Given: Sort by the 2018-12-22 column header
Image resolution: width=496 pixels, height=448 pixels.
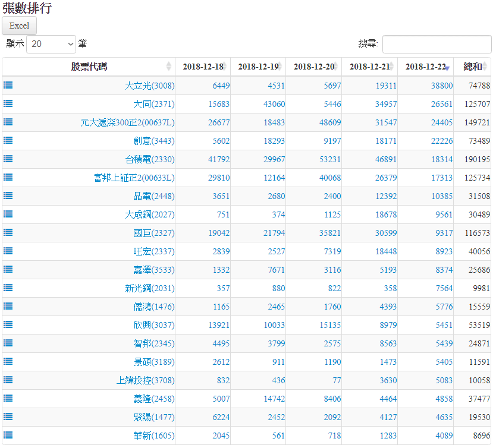Looking at the screenshot, I should click(425, 67).
